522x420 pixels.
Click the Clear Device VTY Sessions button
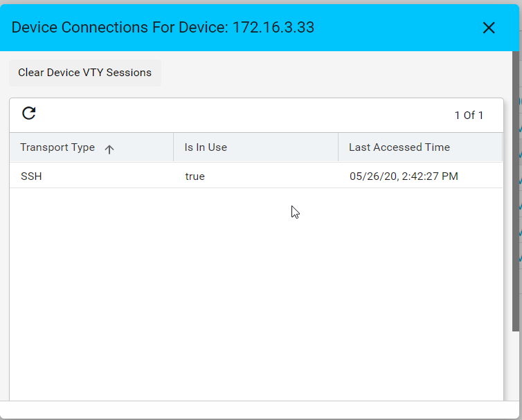(x=85, y=73)
